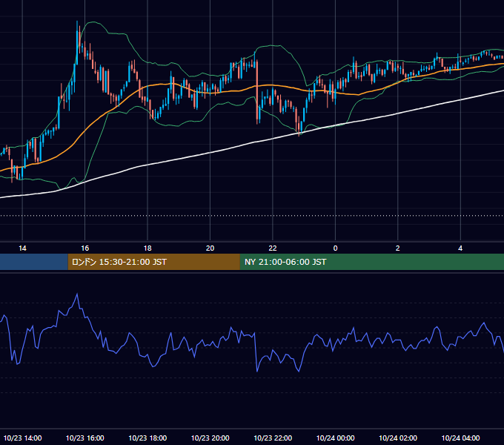Click the '10/23 16:00' indicator axis label
Viewport: 504px width, 445px height.
[x=84, y=438]
